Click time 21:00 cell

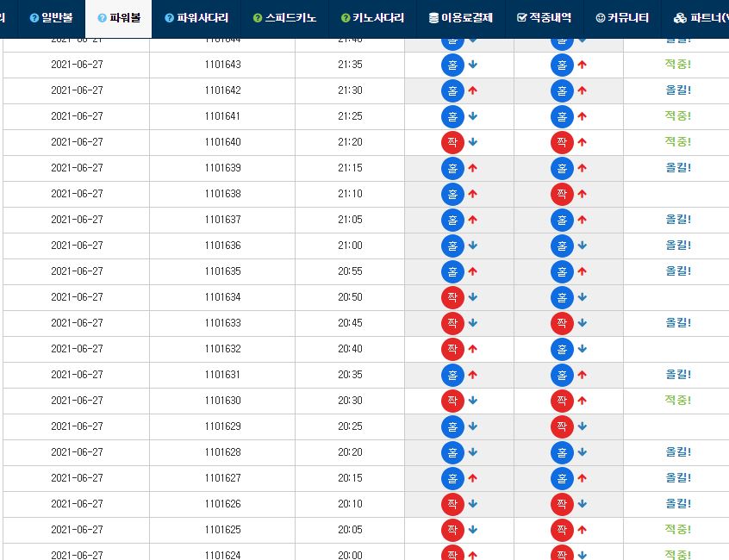click(x=350, y=246)
